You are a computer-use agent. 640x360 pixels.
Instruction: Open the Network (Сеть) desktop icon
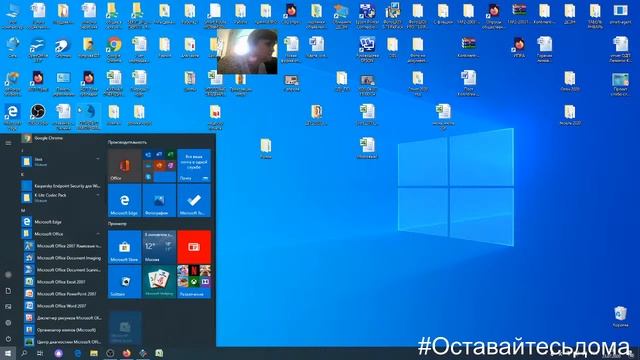click(x=13, y=47)
